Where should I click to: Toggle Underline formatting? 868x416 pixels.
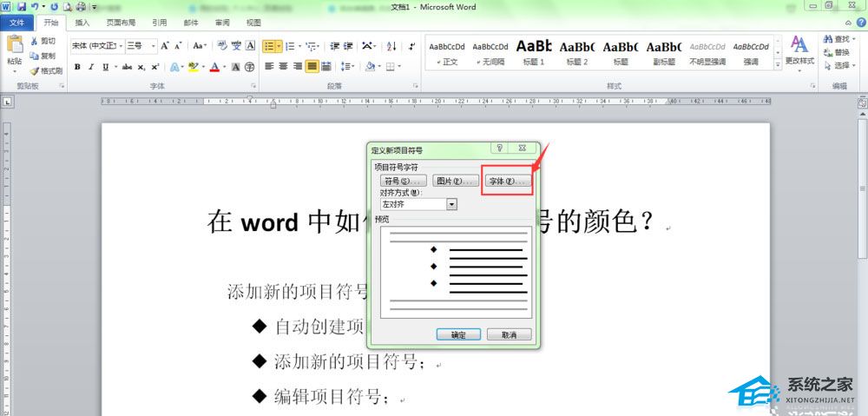coord(105,67)
